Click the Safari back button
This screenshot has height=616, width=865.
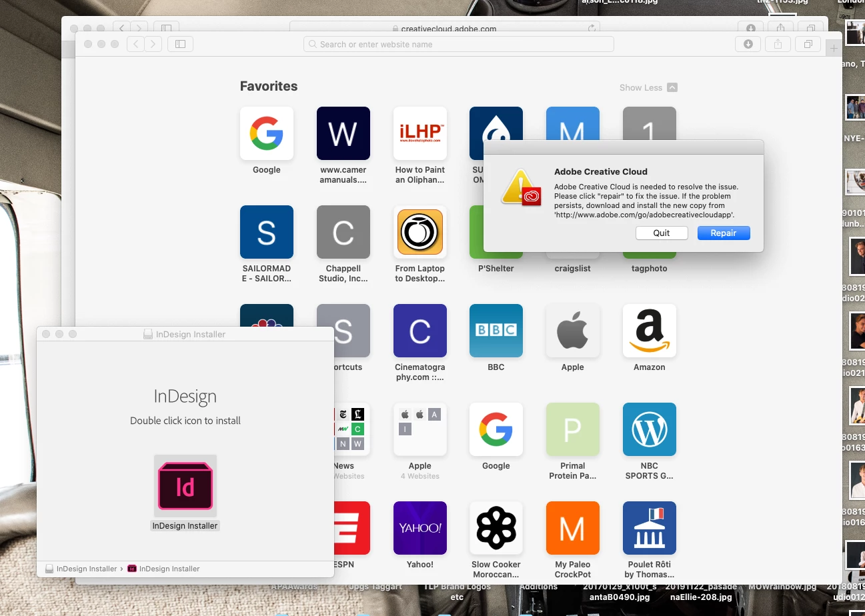(135, 44)
